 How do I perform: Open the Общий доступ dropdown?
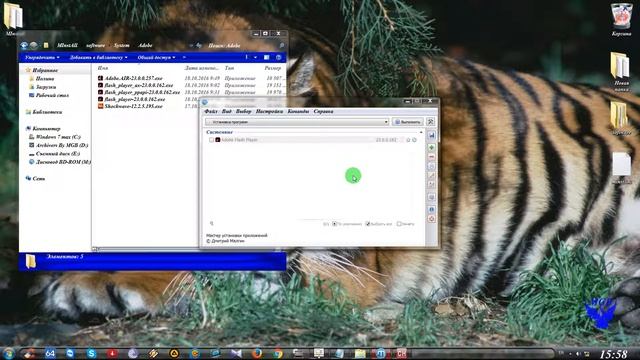[156, 58]
